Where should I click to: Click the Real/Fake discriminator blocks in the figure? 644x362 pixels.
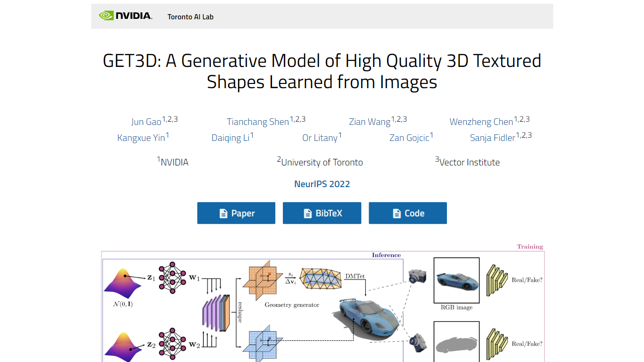click(497, 280)
